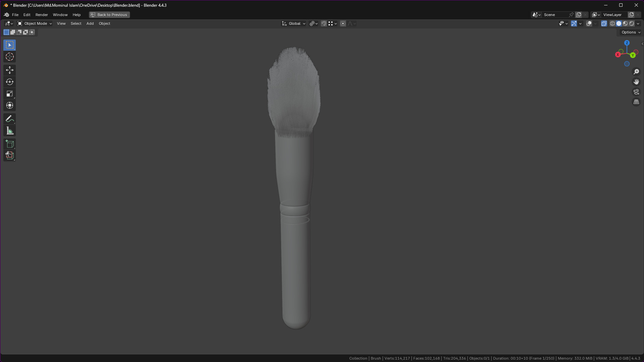Switch to rendered viewport shading
Image resolution: width=644 pixels, height=362 pixels.
[632, 23]
